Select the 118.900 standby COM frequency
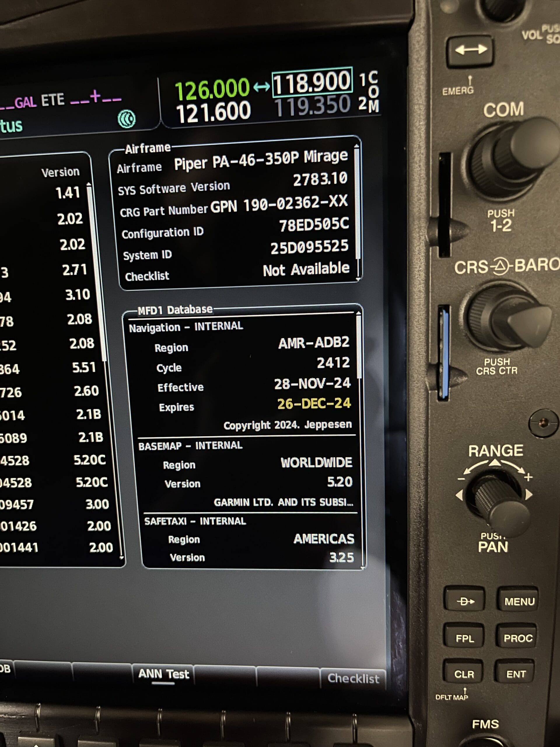560x747 pixels. pyautogui.click(x=312, y=82)
